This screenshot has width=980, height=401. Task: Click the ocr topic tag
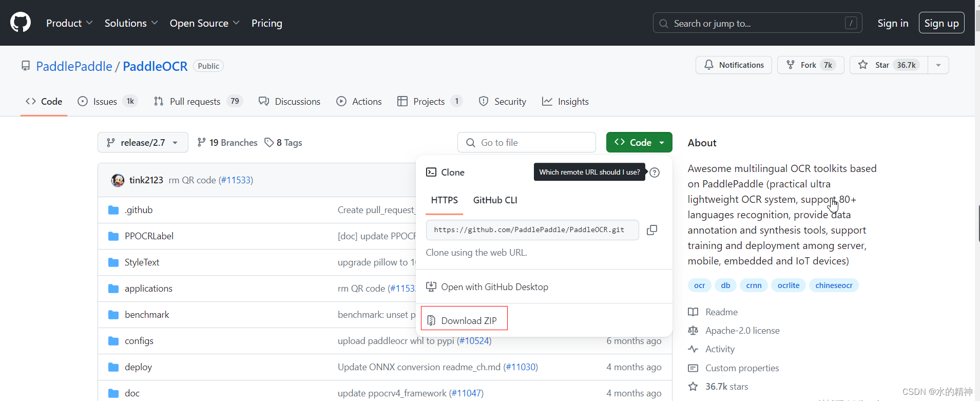point(699,285)
